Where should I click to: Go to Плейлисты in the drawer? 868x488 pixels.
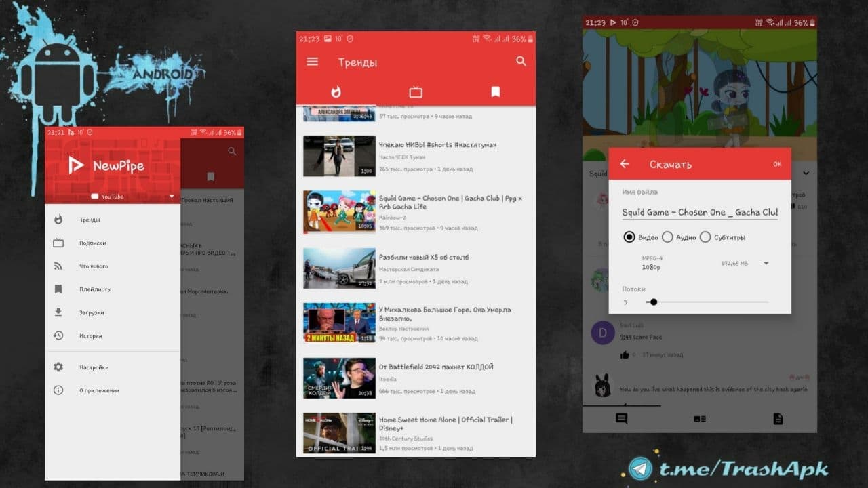(113, 289)
